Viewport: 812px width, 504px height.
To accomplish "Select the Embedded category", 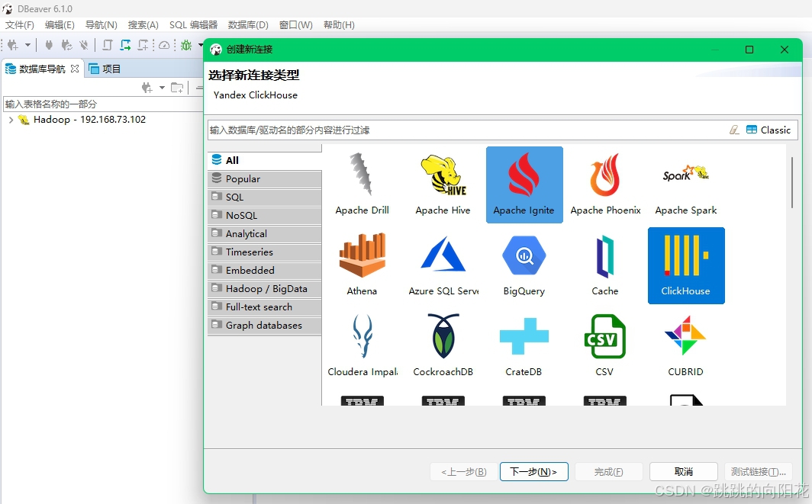I will point(265,270).
